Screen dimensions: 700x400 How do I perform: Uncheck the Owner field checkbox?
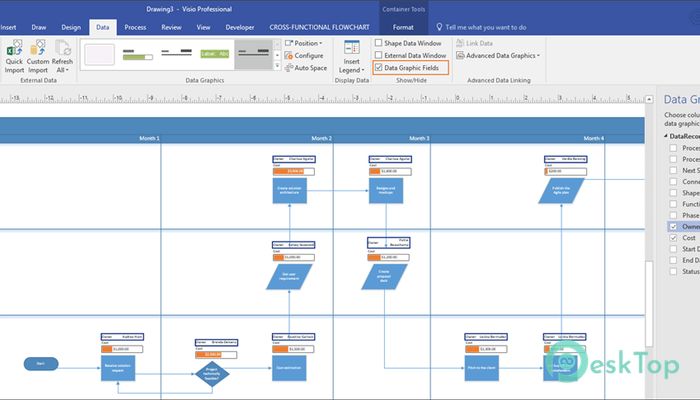pos(673,227)
